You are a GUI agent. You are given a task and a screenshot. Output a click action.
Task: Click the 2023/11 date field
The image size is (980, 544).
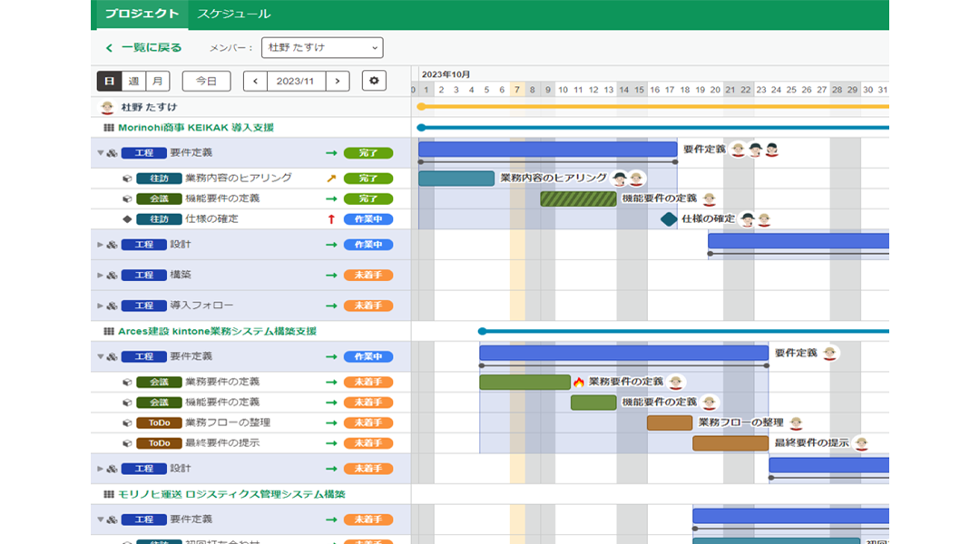296,82
